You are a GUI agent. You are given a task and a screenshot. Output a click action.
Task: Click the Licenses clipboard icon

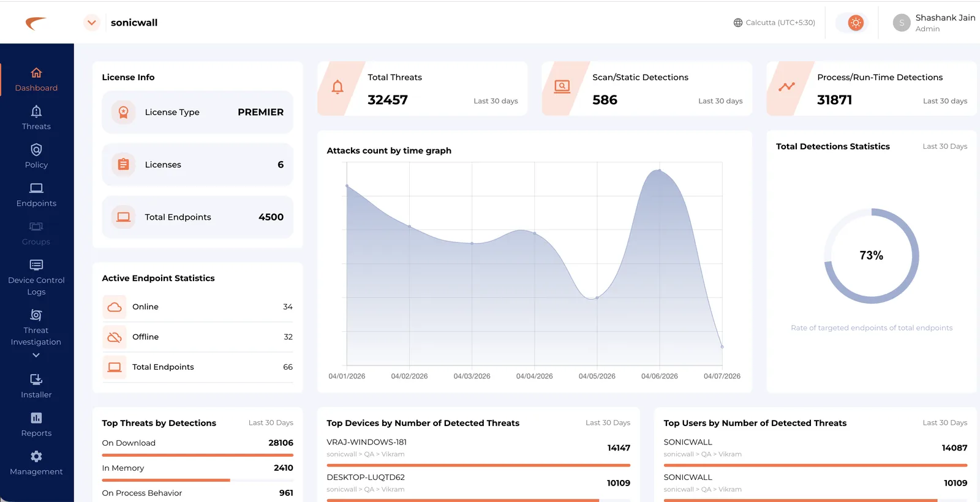pos(124,165)
